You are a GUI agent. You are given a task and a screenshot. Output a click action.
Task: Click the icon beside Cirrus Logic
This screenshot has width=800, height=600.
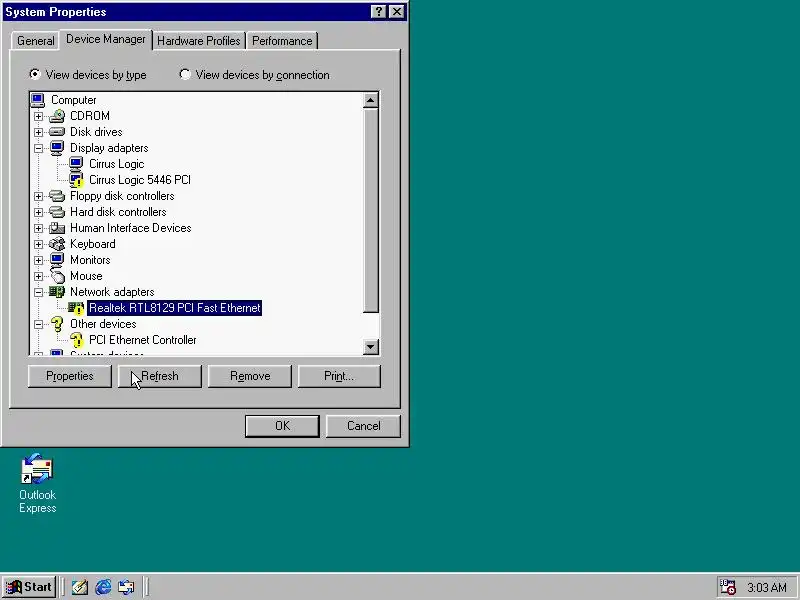pyautogui.click(x=76, y=164)
